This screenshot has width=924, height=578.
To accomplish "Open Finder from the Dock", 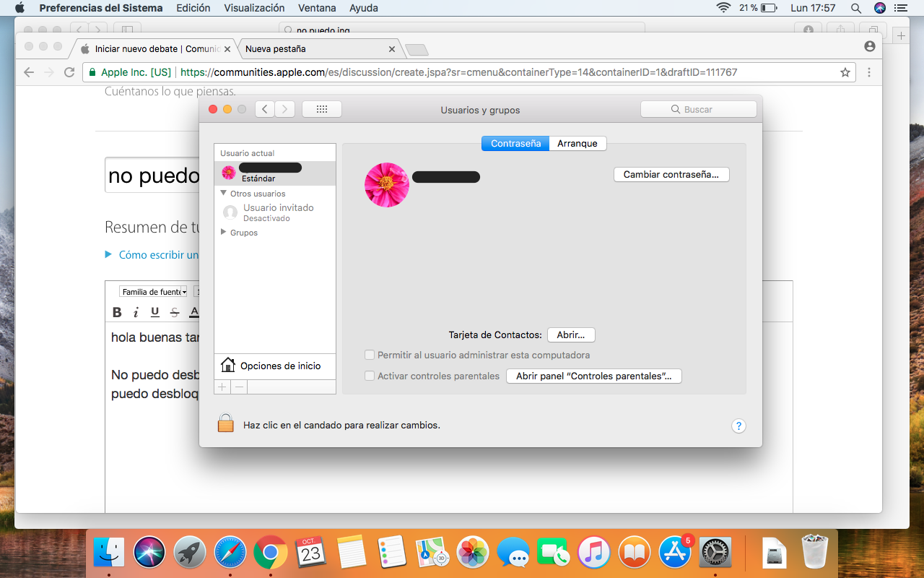I will 110,553.
